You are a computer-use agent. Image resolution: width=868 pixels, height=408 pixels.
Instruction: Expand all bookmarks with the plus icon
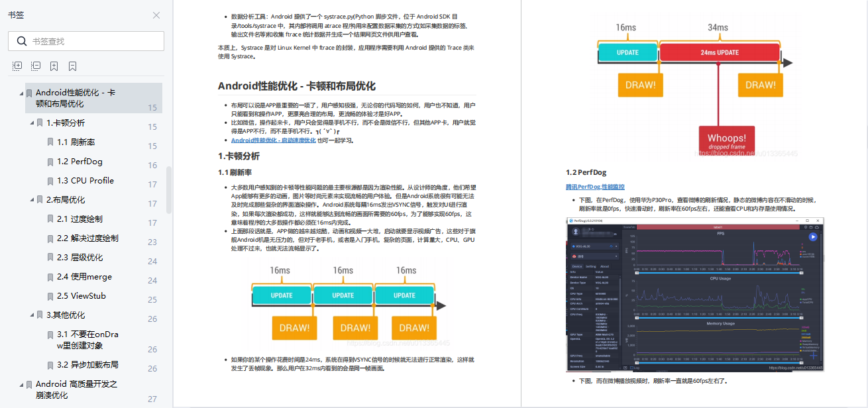(17, 66)
